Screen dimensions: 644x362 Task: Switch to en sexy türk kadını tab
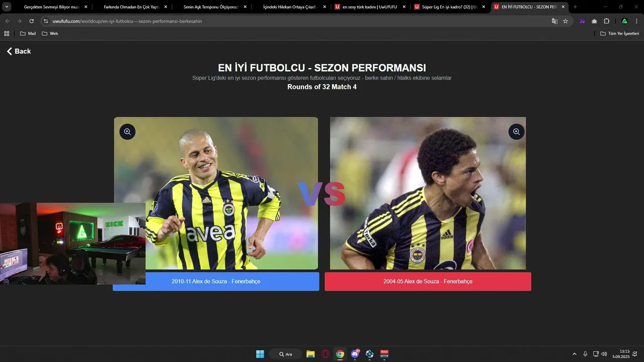369,7
